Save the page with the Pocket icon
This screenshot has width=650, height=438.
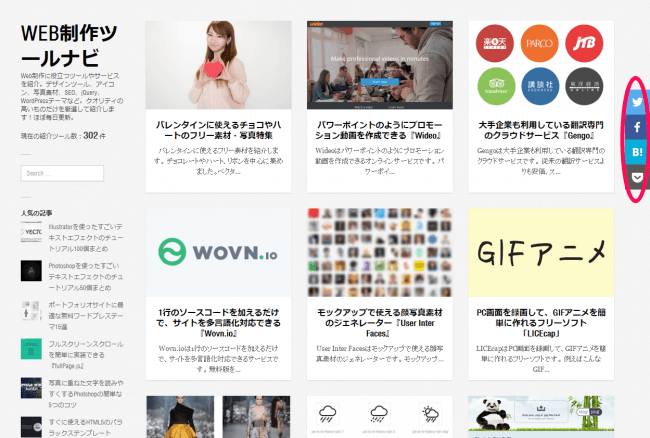(637, 177)
